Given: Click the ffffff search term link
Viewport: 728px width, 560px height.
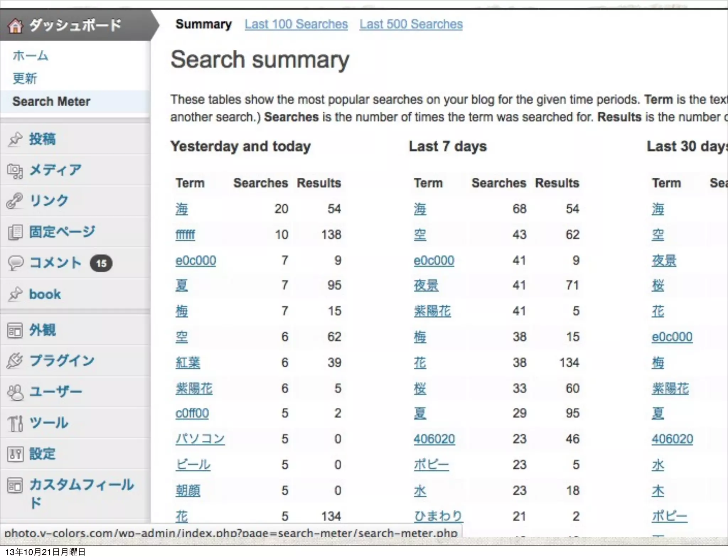Looking at the screenshot, I should [185, 235].
